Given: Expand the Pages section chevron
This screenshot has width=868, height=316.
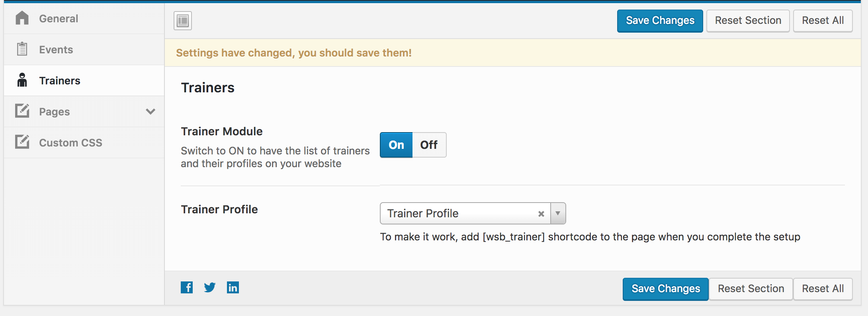Looking at the screenshot, I should tap(151, 111).
